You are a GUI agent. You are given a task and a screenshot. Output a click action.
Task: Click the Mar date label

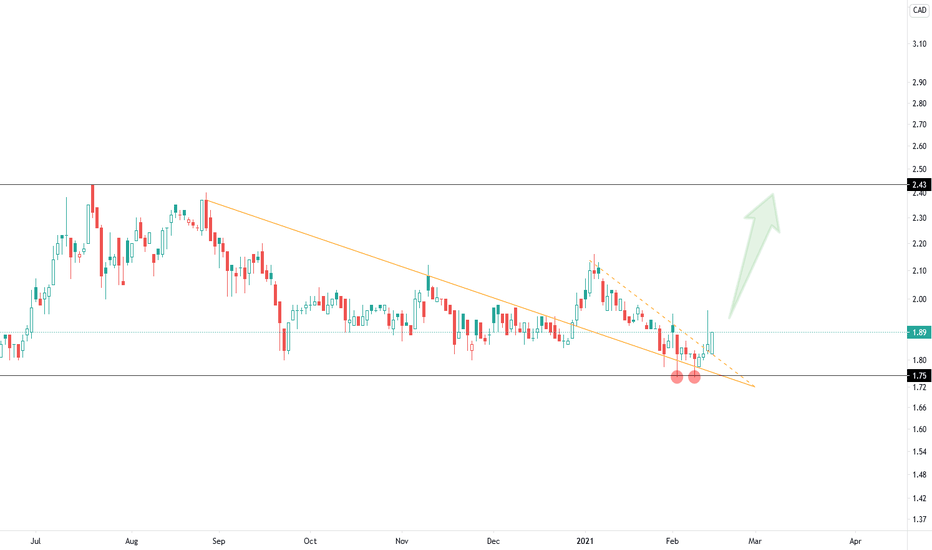click(x=755, y=541)
